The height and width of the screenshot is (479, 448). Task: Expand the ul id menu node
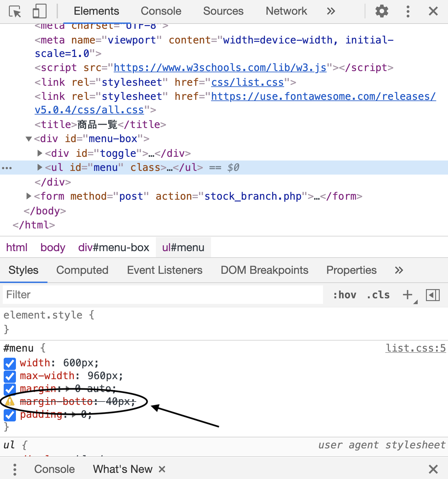40,167
